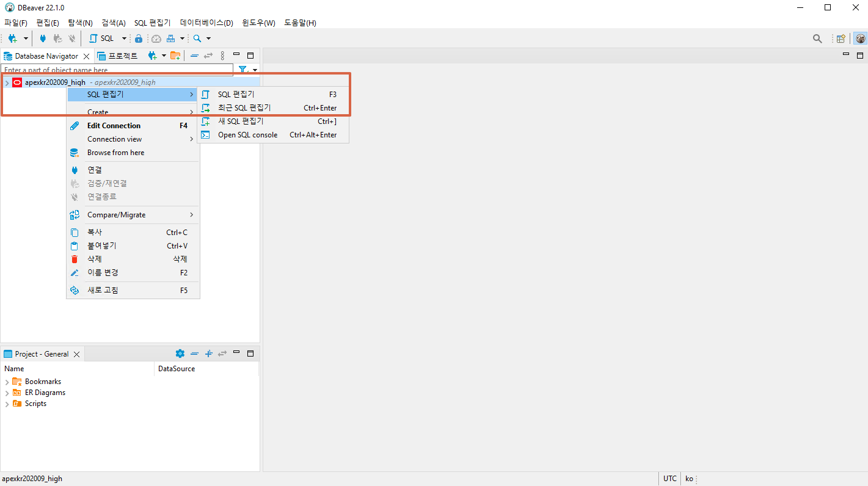868x486 pixels.
Task: Open the dropdown arrow by Navigator's new connection icon
Action: click(164, 56)
